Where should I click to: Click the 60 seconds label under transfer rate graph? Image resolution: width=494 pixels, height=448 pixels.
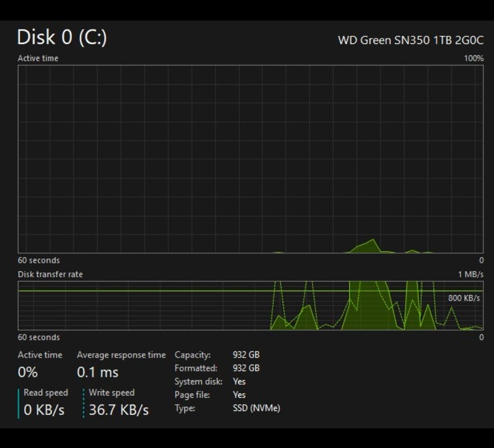pyautogui.click(x=39, y=337)
